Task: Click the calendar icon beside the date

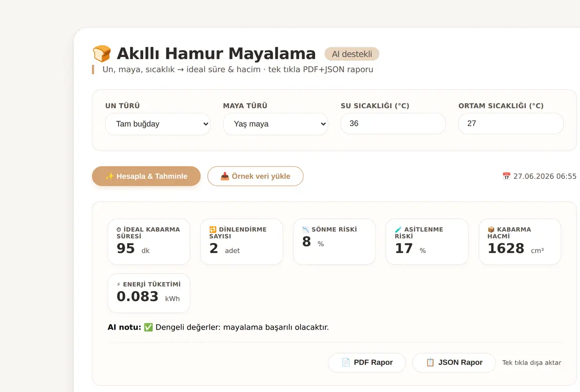Action: 507,176
